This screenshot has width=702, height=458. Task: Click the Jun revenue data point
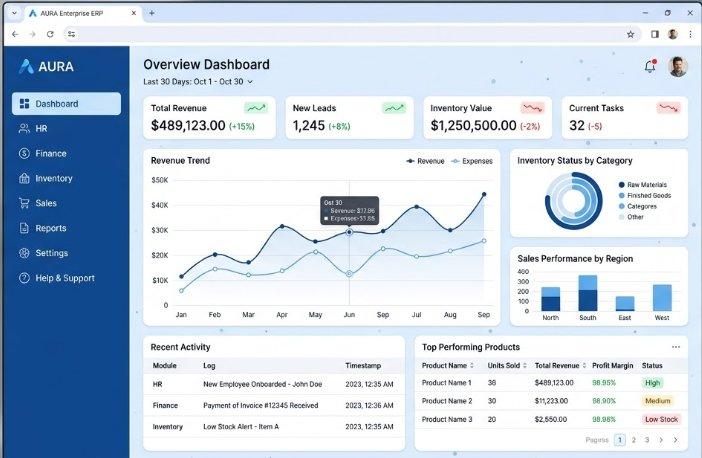[x=349, y=232]
